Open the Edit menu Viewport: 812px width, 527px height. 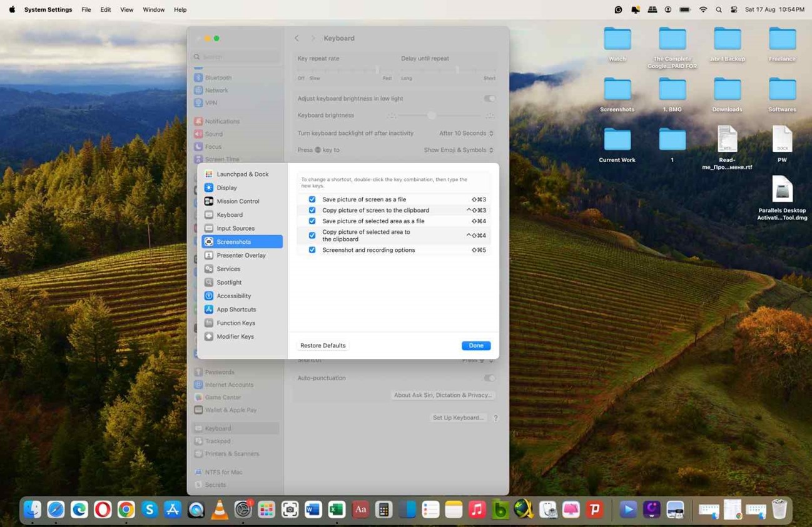tap(106, 9)
